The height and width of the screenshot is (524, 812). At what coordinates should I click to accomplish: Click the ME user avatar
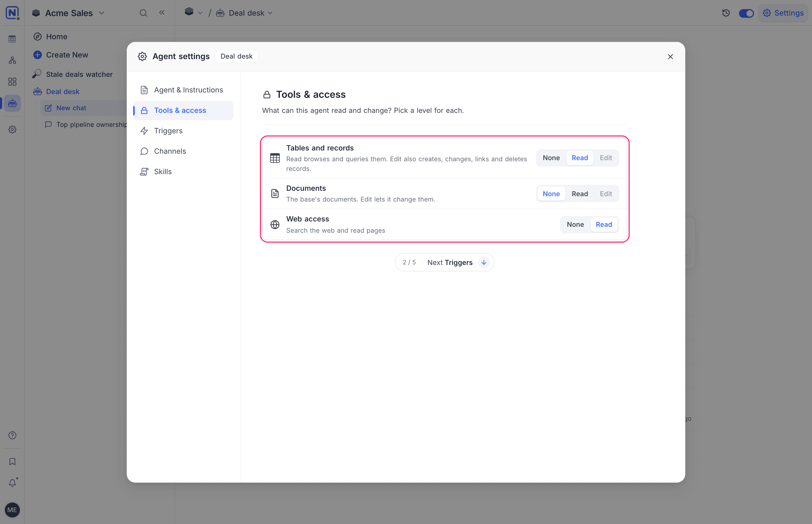[12, 510]
